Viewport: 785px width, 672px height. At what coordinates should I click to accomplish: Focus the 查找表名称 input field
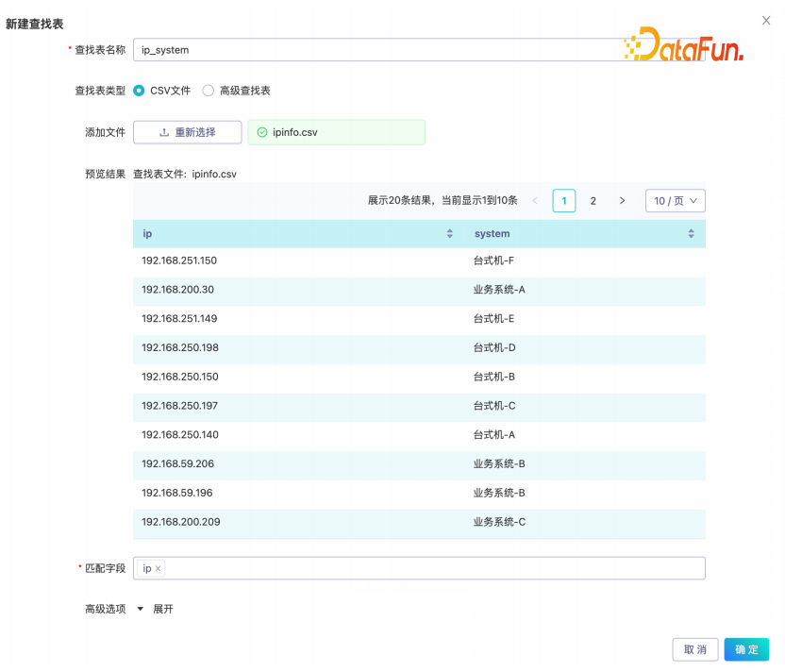tap(377, 50)
